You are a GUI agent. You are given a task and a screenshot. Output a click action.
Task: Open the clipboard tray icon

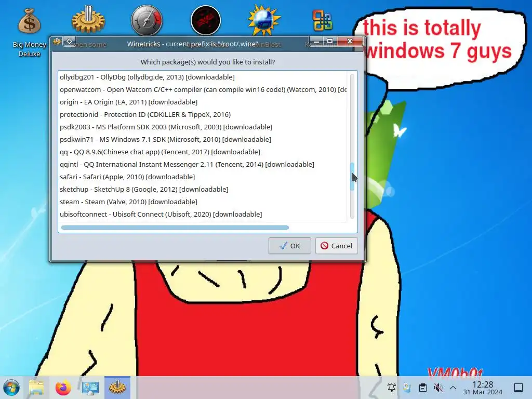pyautogui.click(x=423, y=387)
